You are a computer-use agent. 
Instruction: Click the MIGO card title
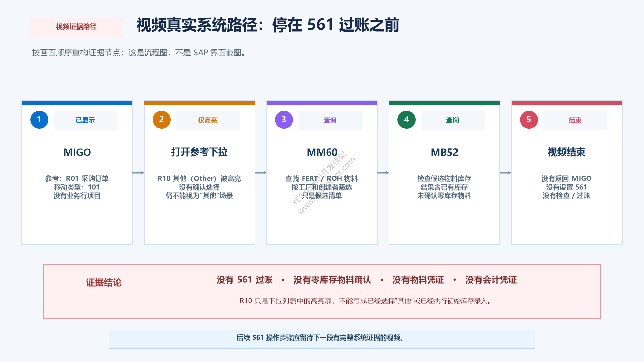(77, 152)
